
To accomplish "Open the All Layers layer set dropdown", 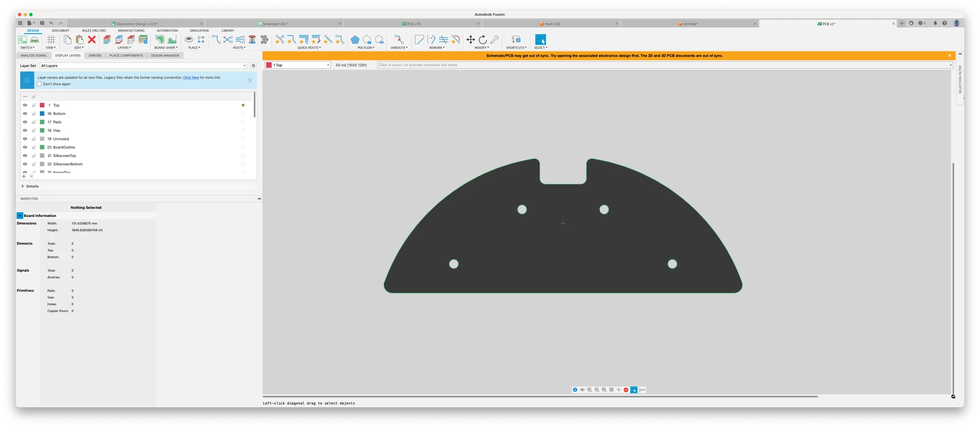I will [143, 66].
